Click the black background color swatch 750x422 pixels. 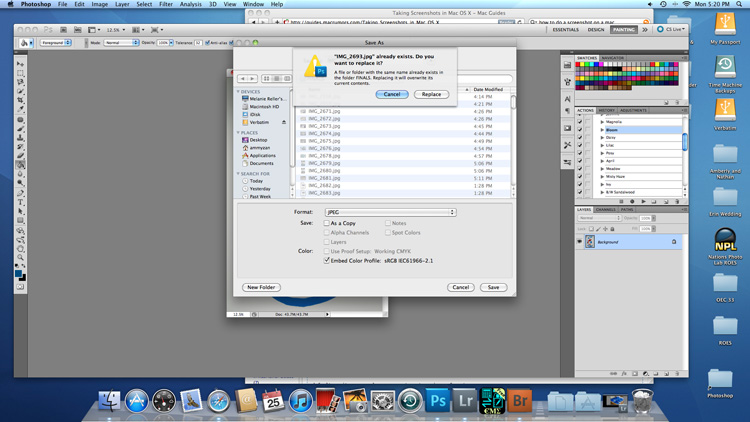[x=23, y=278]
